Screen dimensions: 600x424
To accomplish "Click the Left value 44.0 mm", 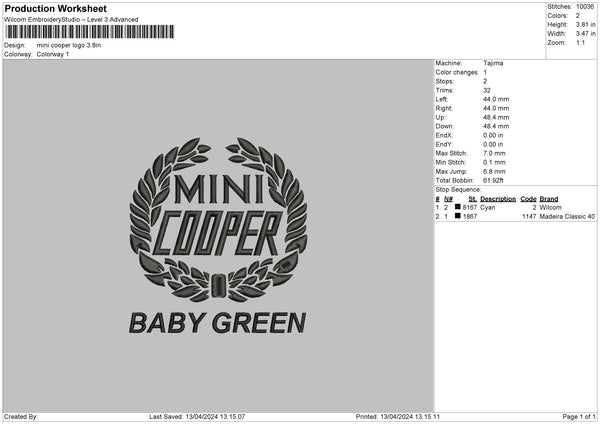I will [496, 99].
